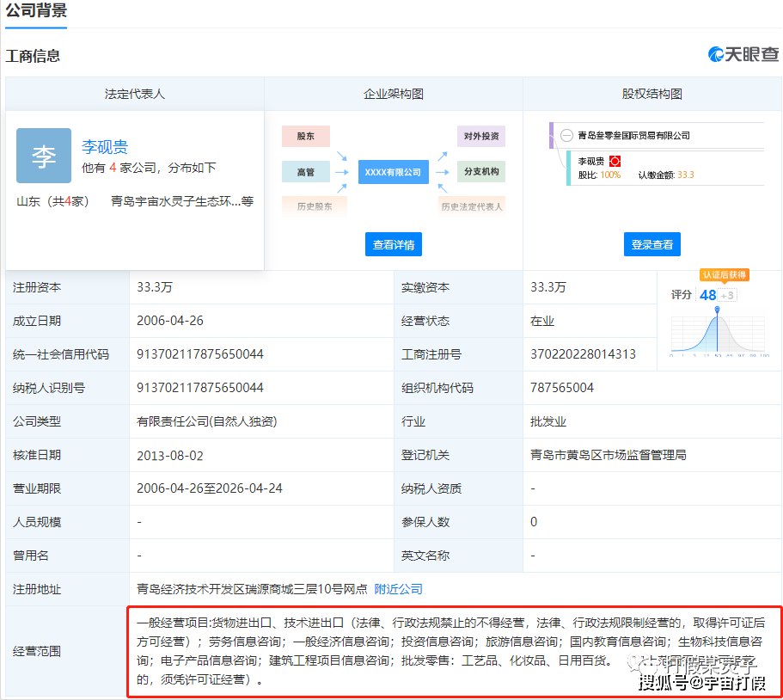Screen dimensions: 783x700
Task: Collapse the 青岛叁零叁国际贸易有限公司 tree node
Action: pyautogui.click(x=566, y=135)
